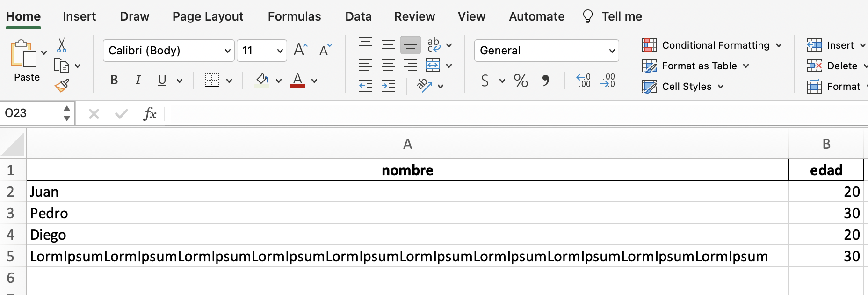Align text to middle of cell
868x295 pixels.
click(388, 45)
